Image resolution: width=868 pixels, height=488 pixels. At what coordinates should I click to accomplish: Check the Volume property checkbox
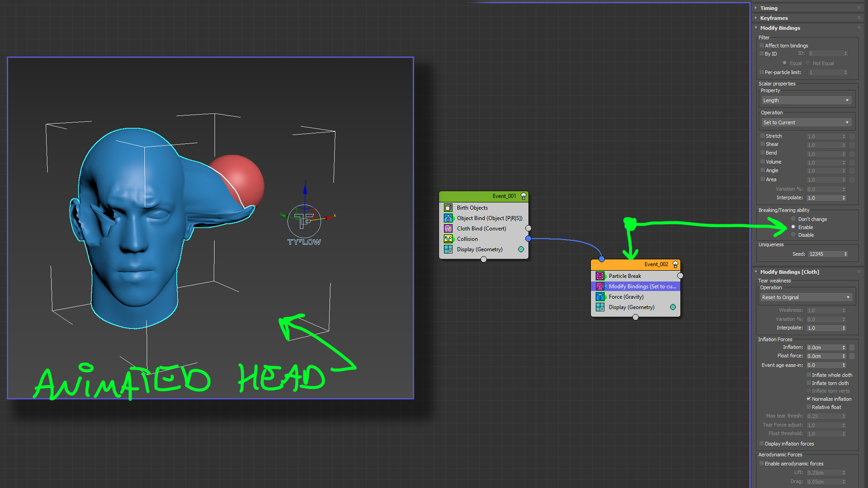click(x=763, y=162)
